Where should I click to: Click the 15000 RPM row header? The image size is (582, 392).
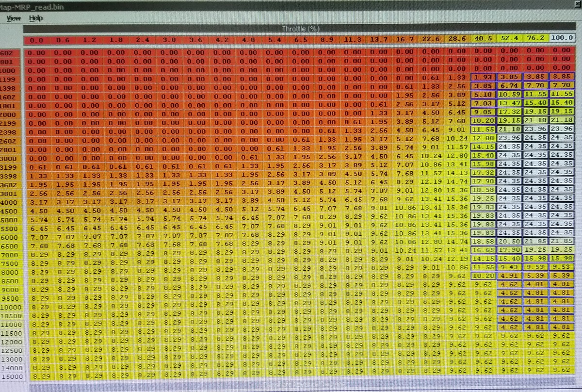pos(11,376)
